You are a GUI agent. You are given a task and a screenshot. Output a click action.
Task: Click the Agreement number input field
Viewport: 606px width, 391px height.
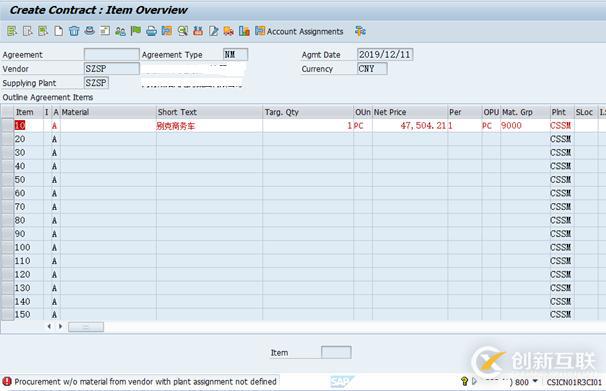tap(111, 54)
